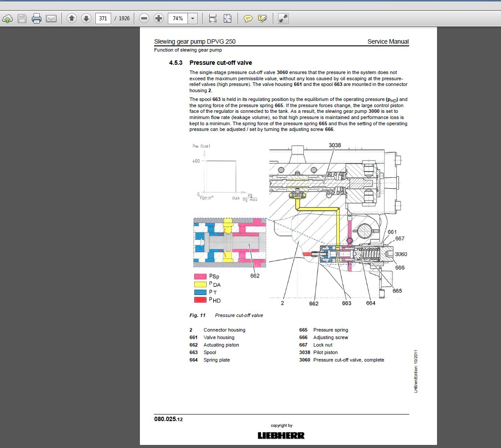This screenshot has height=448, width=501.
Task: Zoom out with the minus button
Action: point(144,19)
